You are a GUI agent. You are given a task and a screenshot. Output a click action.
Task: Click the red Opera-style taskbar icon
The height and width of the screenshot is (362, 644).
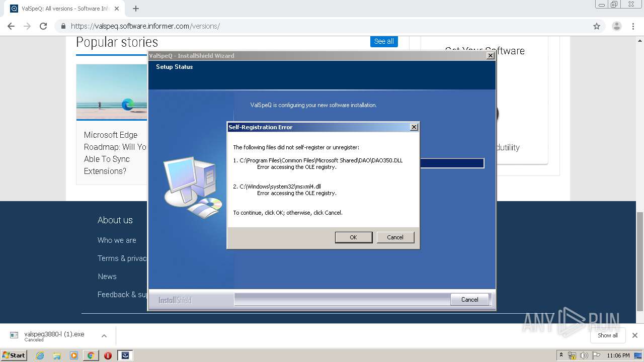click(108, 355)
